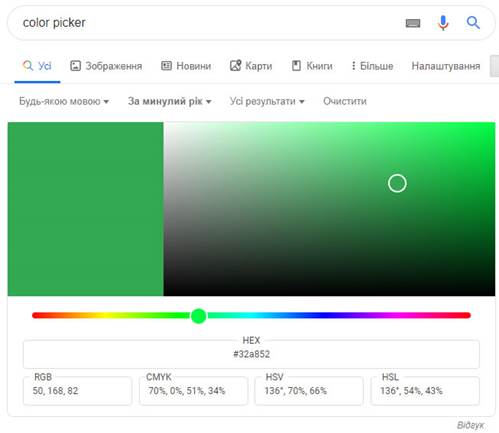This screenshot has height=433, width=499.
Task: Click the green hue slider handle
Action: [199, 315]
